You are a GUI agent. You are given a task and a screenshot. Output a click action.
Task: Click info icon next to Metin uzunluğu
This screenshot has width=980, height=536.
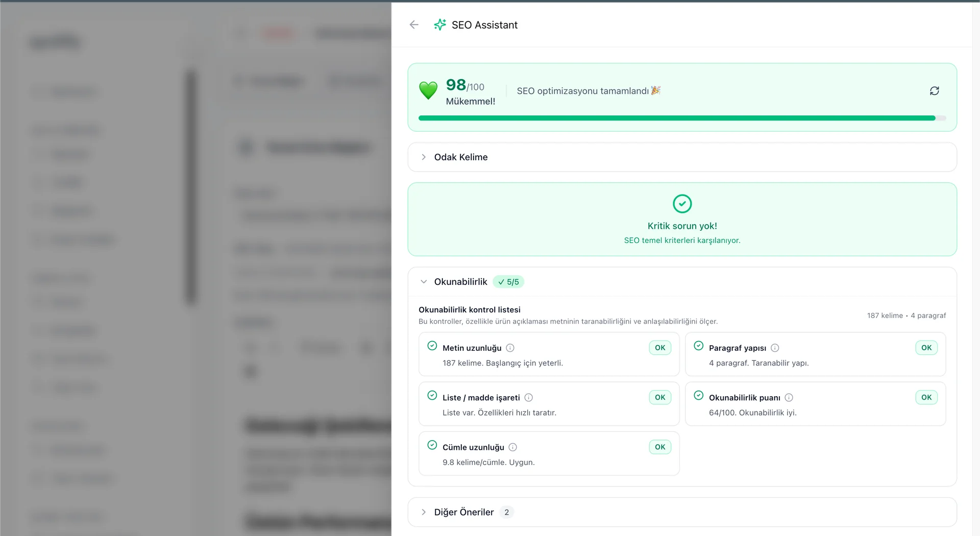point(510,348)
